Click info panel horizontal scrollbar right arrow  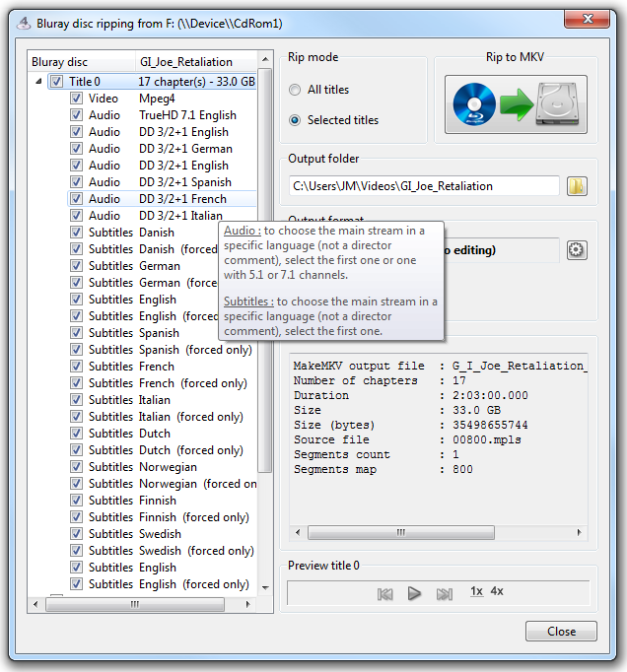pyautogui.click(x=580, y=533)
